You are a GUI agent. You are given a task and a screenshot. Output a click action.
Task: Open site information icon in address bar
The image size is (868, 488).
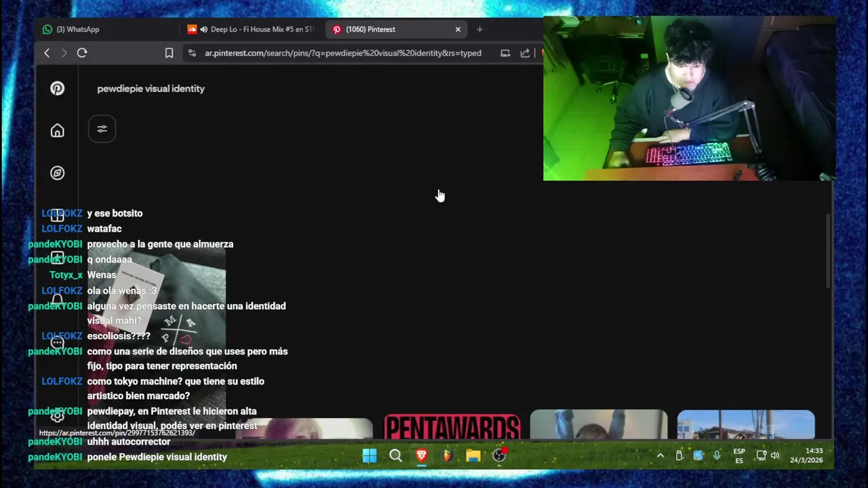(193, 53)
